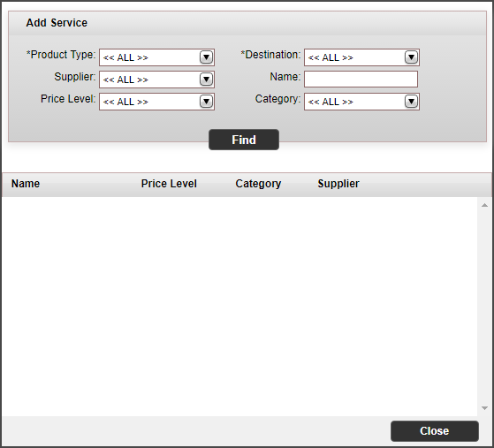Sort by the Supplier column header

pos(338,184)
